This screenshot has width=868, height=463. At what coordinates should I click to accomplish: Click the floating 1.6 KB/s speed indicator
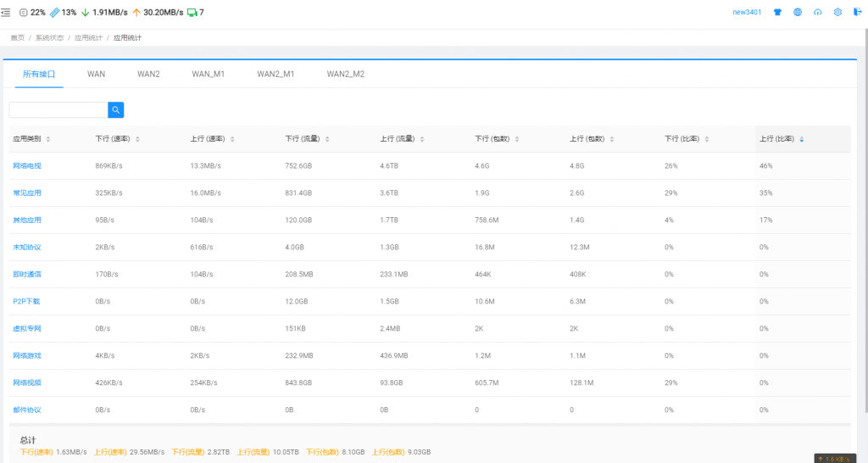click(x=835, y=459)
